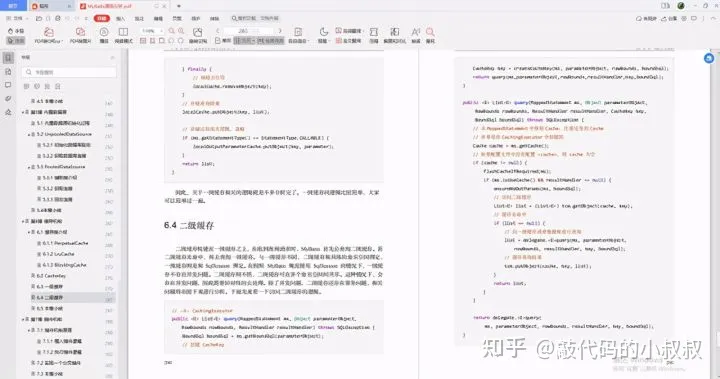The height and width of the screenshot is (379, 720).
Task: Open the bookmarks panel icon in left sidebar
Action: coord(8,58)
